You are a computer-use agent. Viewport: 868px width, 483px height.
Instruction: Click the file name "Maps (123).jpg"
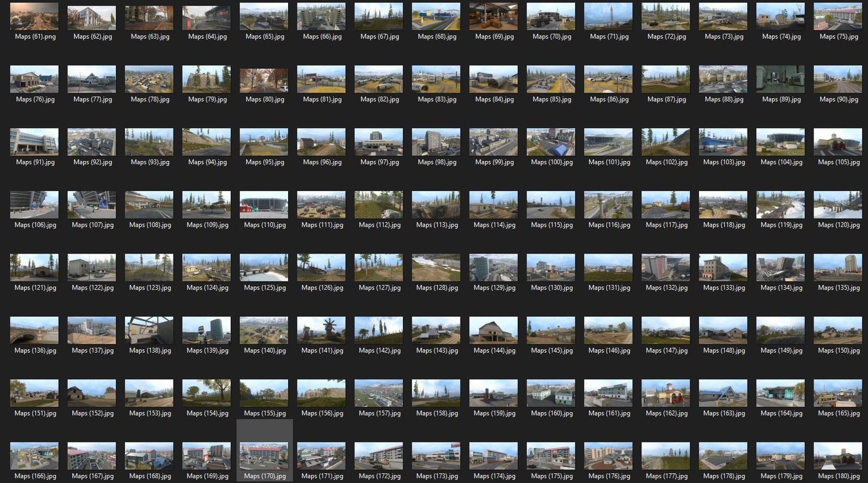[x=150, y=288]
